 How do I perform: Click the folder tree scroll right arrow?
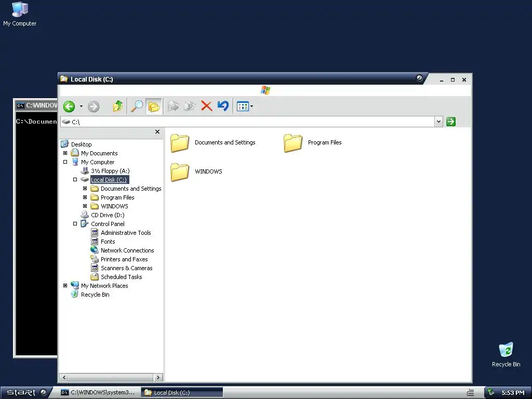[x=158, y=377]
